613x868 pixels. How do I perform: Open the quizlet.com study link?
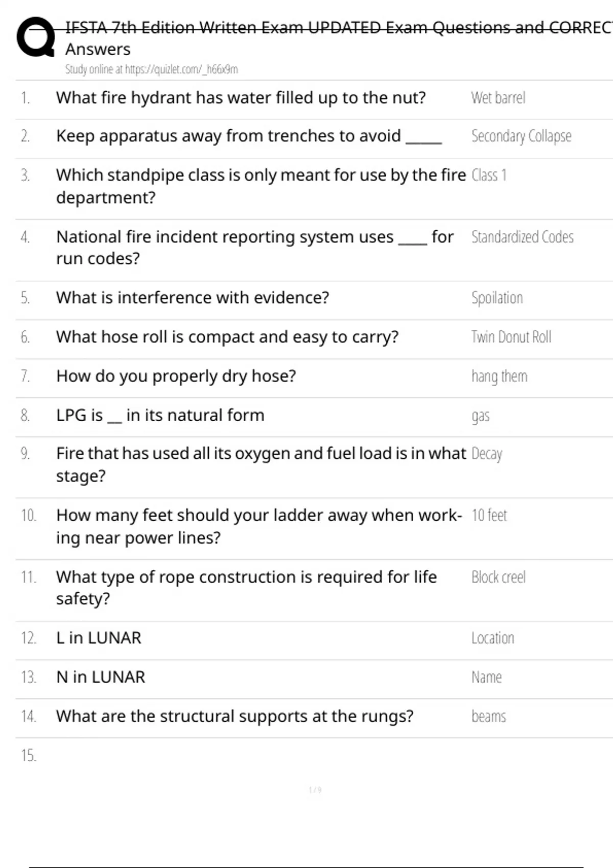151,69
